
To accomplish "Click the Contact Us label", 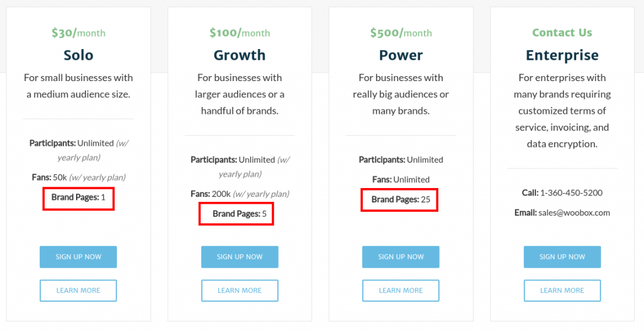I will (x=562, y=33).
